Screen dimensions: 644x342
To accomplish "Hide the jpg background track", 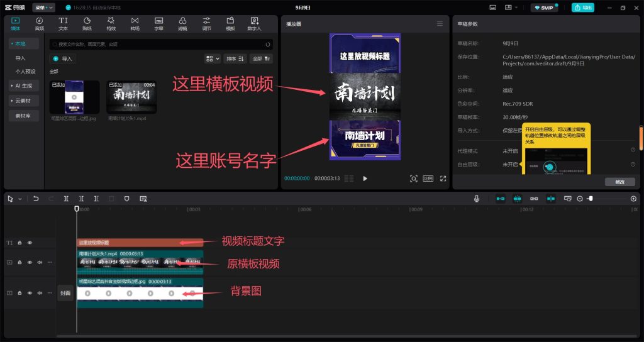I will [x=30, y=293].
